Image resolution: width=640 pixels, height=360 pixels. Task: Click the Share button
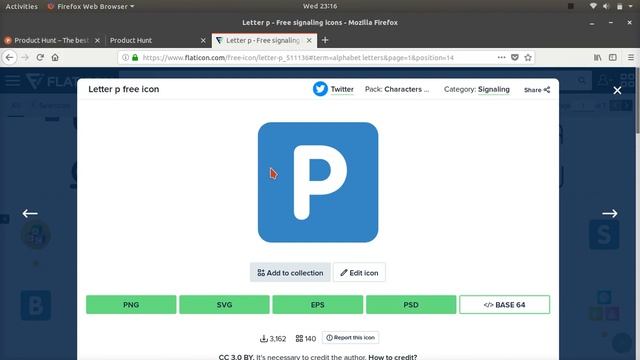(537, 90)
